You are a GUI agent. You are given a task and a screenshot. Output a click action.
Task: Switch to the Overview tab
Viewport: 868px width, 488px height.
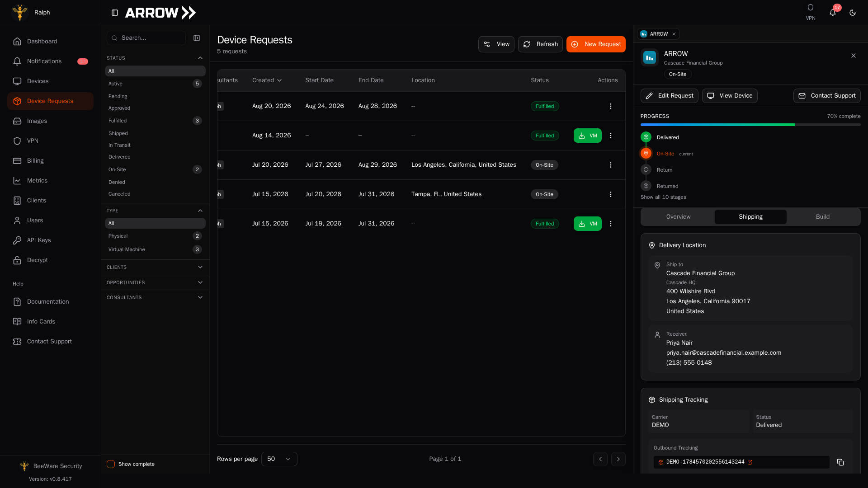point(678,217)
